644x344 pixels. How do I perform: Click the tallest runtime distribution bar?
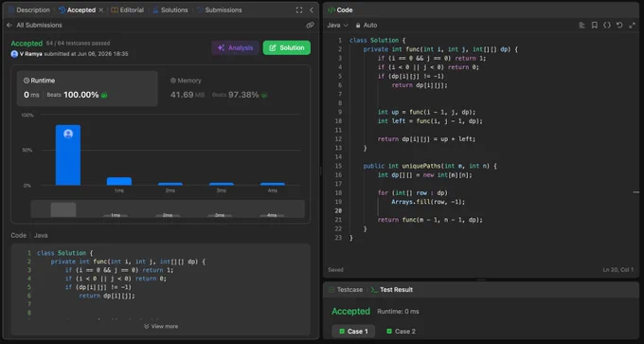[68, 155]
